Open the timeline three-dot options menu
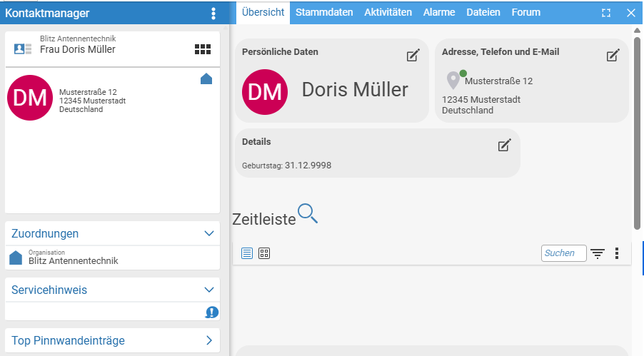Screen dimensions: 644x356 click(x=617, y=253)
